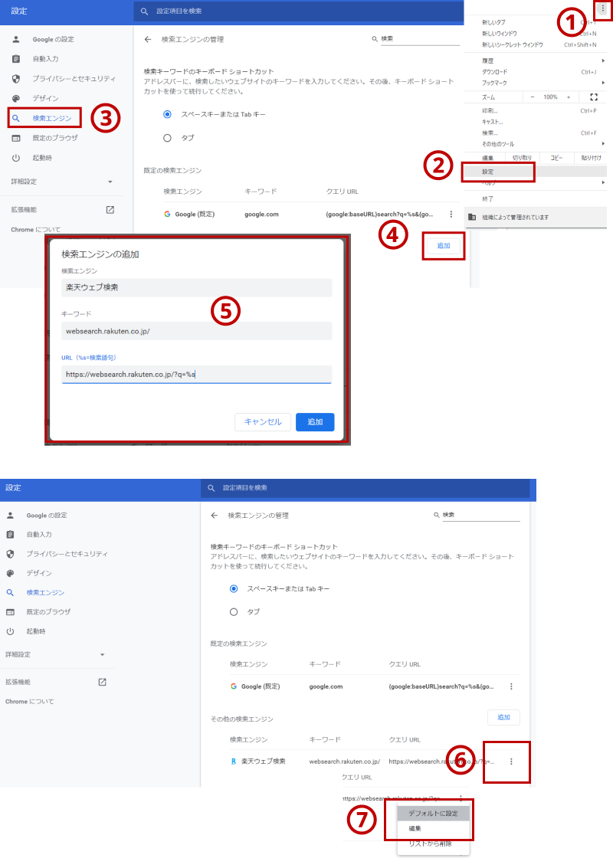613x868 pixels.
Task: Expand その他のツール submenu in Chrome menu
Action: click(603, 144)
